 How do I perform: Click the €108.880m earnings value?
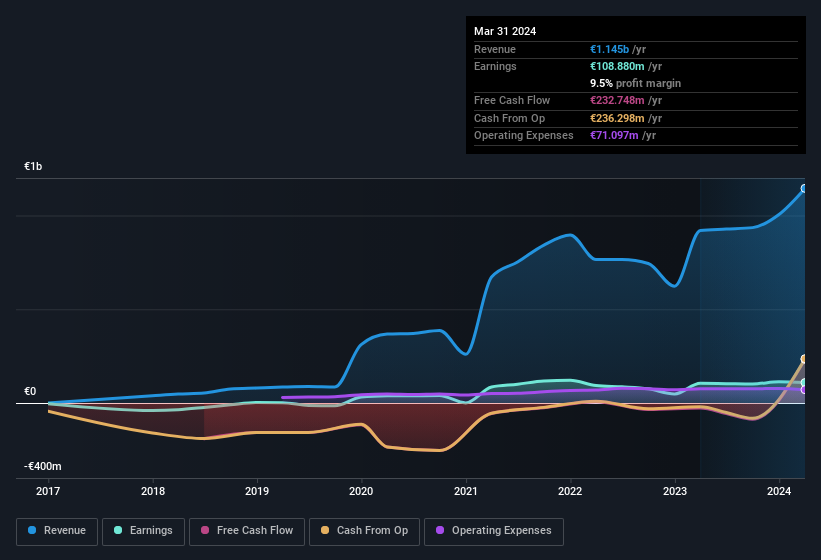(617, 66)
